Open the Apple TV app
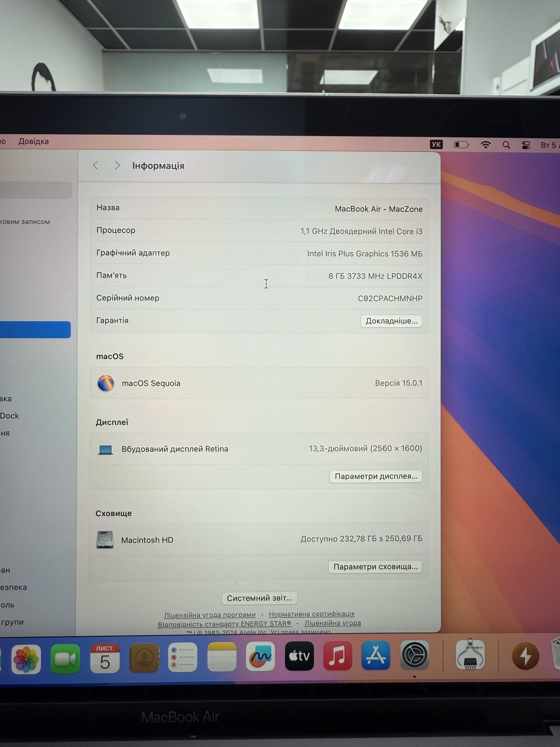 tap(300, 656)
